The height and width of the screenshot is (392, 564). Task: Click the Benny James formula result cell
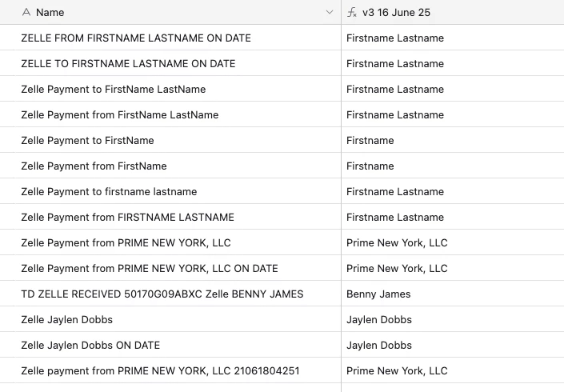point(453,294)
